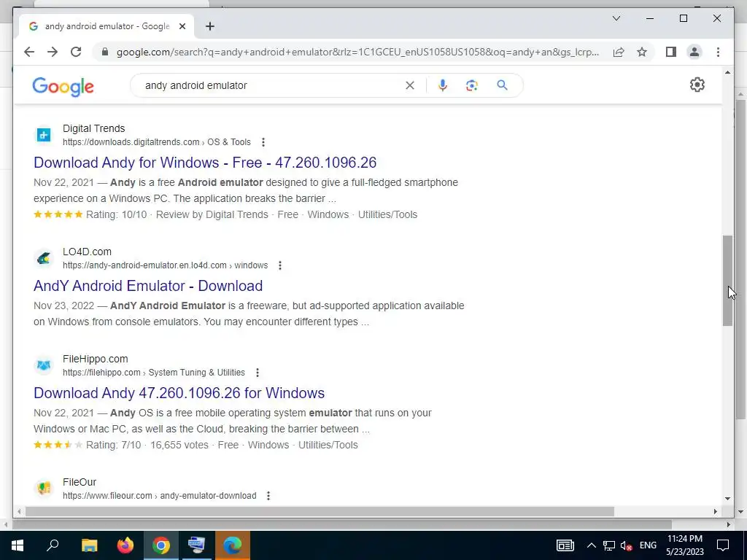Click the Chrome address bar URL

pos(357,52)
